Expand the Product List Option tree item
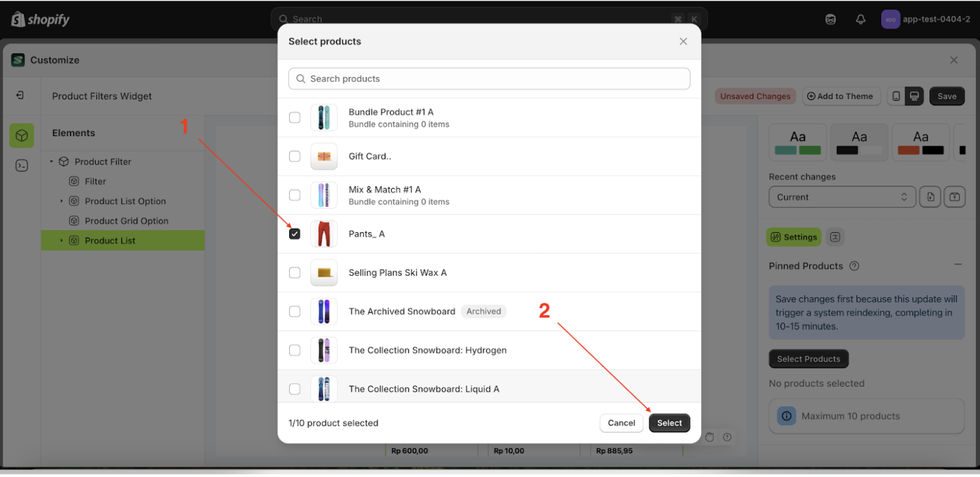Screen dimensions: 980x477 [62, 201]
